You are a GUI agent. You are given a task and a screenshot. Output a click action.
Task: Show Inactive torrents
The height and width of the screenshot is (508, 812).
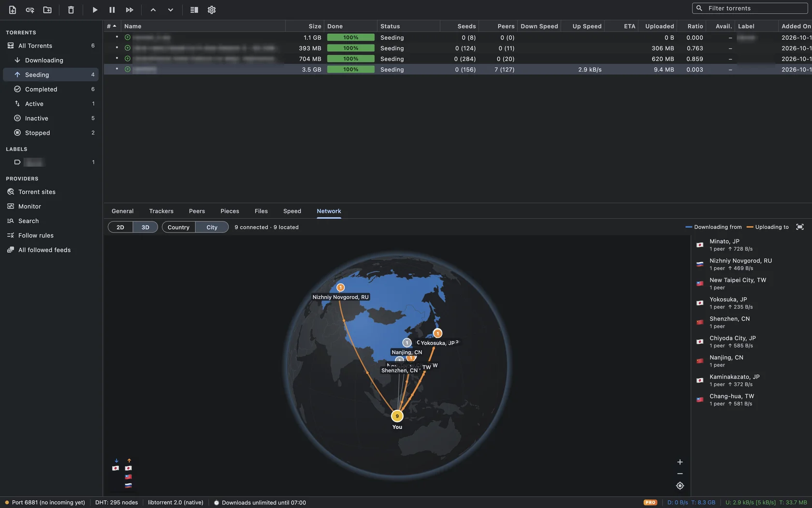pos(51,118)
